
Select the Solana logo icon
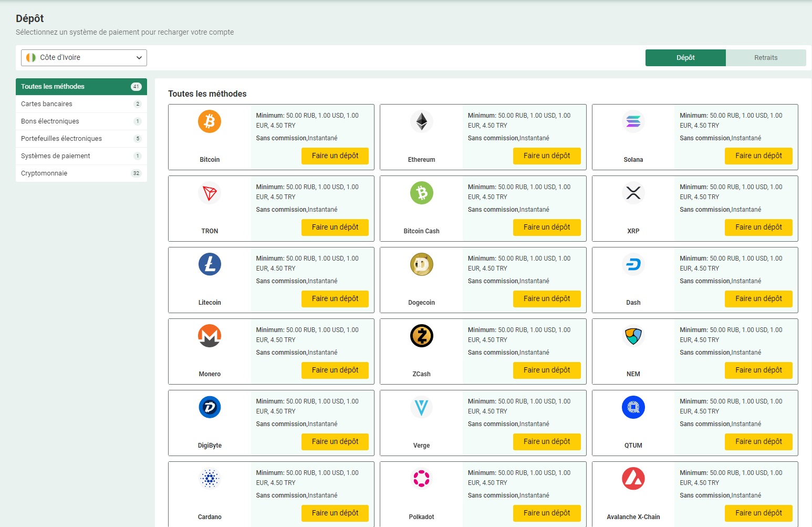[x=633, y=121]
